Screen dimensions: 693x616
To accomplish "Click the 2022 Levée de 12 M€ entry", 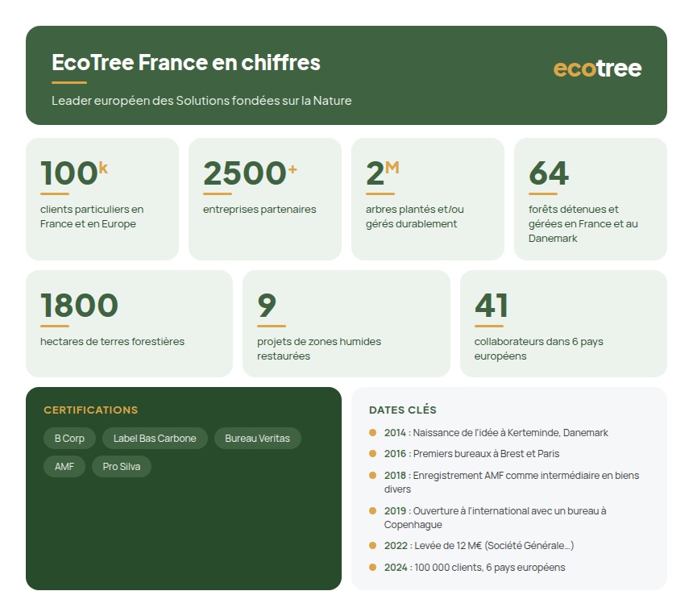I will click(479, 546).
